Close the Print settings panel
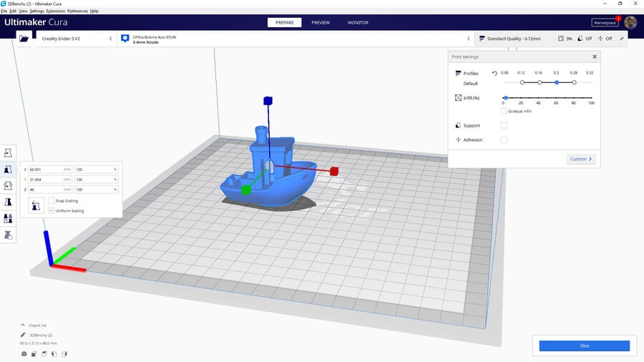 [595, 57]
